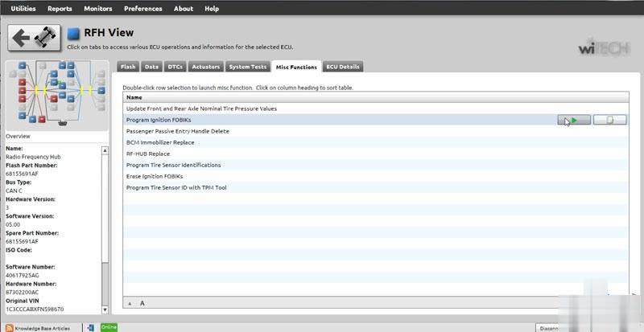
Task: Click the Flash Part Number value 68155691AF
Action: [x=23, y=174]
